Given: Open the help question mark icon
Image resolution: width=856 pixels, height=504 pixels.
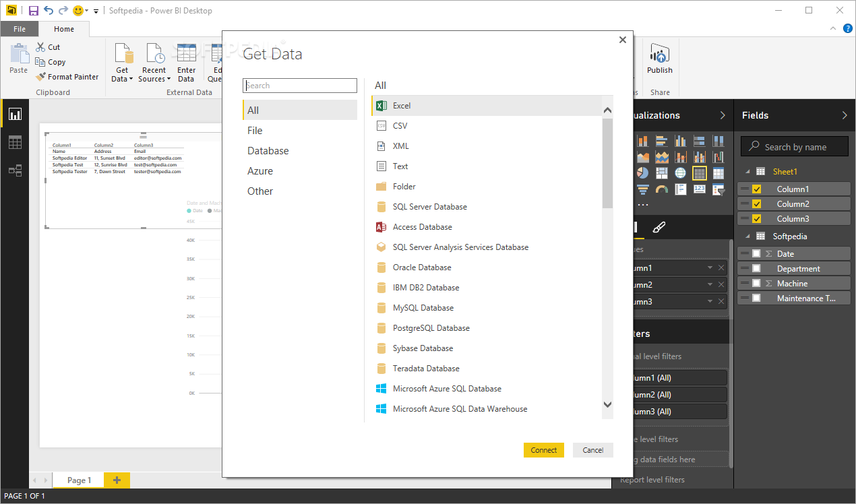Looking at the screenshot, I should (x=848, y=28).
